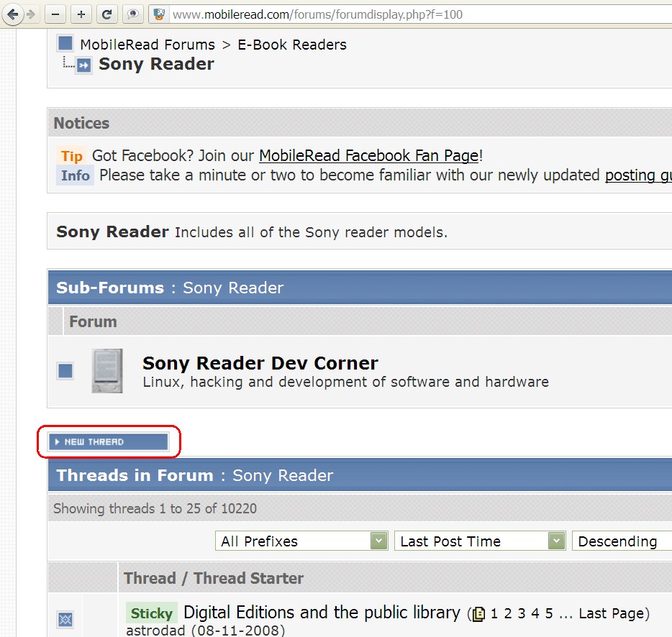The height and width of the screenshot is (637, 672).
Task: Click the arrow icon beside Sony Reader heading
Action: (x=84, y=65)
